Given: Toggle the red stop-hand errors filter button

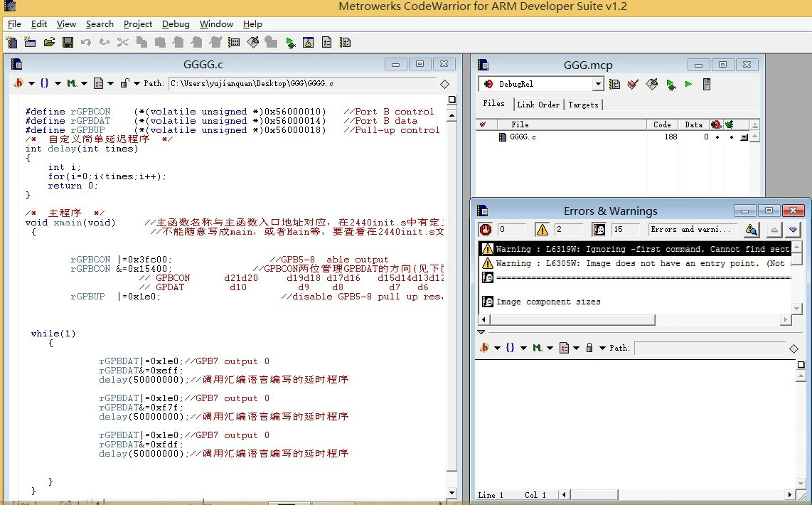Looking at the screenshot, I should click(486, 230).
